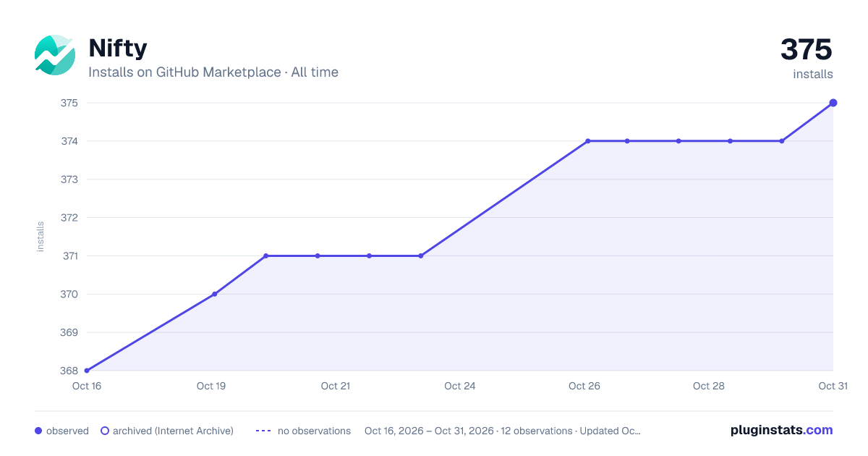
Task: Click the Oct 16 x-axis label
Action: (87, 386)
